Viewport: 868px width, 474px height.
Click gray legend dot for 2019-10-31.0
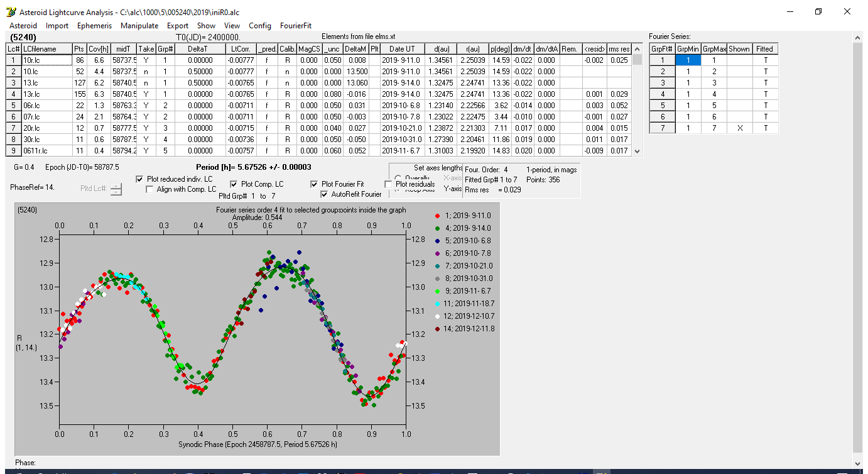click(437, 278)
